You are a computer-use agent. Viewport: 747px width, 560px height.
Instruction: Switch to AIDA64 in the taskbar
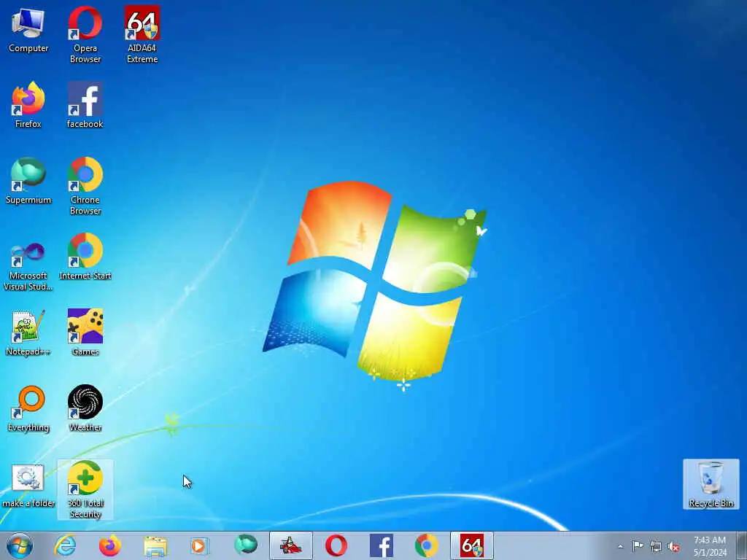(x=472, y=545)
